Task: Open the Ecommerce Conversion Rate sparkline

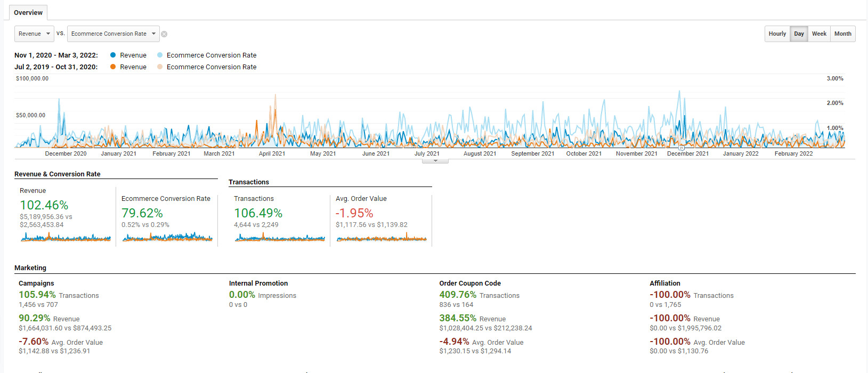Action: tap(167, 238)
